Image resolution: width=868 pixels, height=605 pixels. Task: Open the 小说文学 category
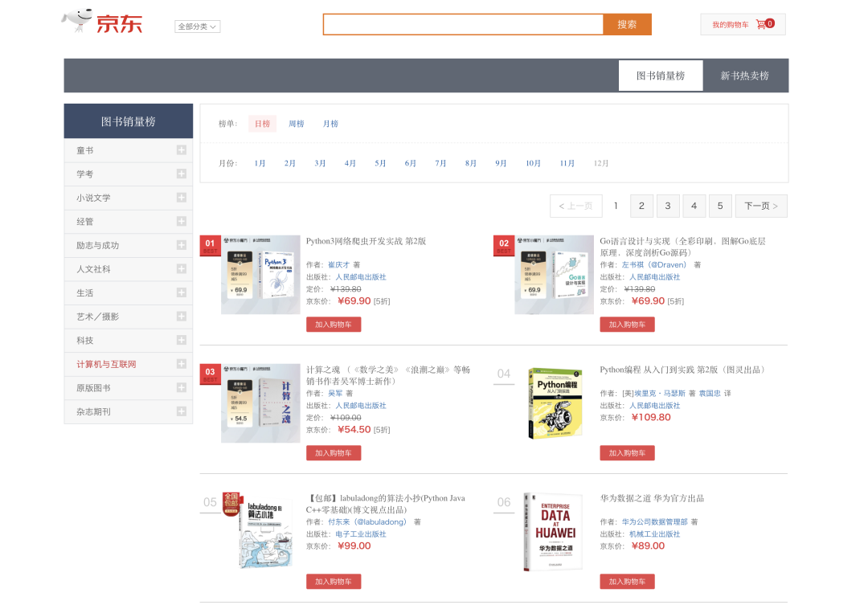93,198
